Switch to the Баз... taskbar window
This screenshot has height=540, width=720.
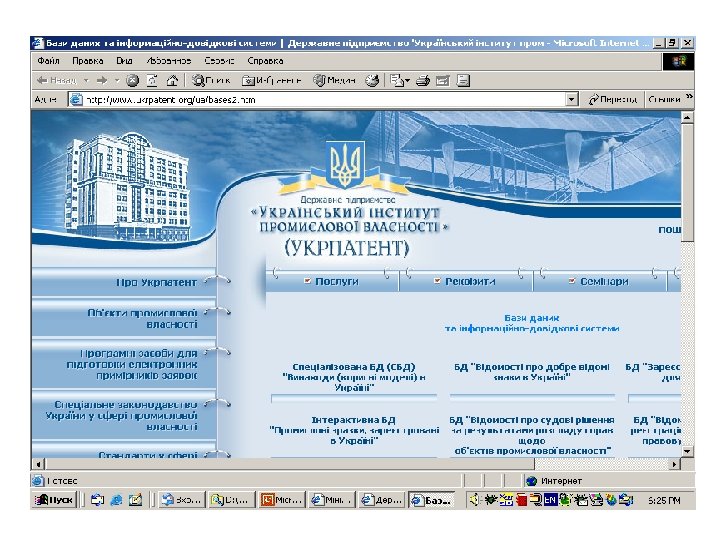431,500
